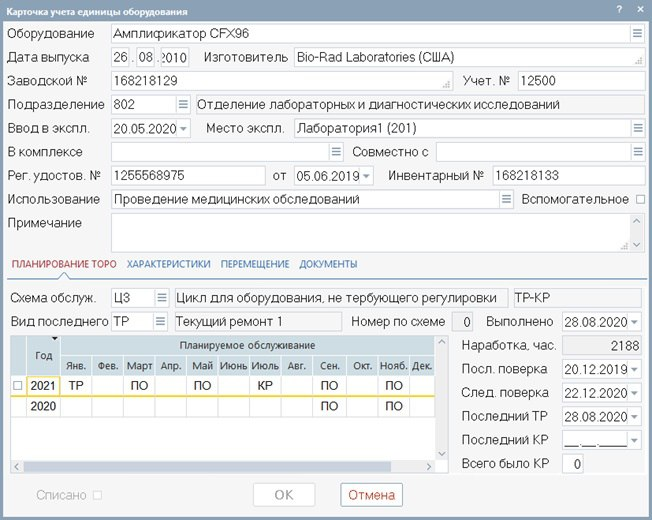Click the Дек. column header
This screenshot has width=652, height=520.
422,366
